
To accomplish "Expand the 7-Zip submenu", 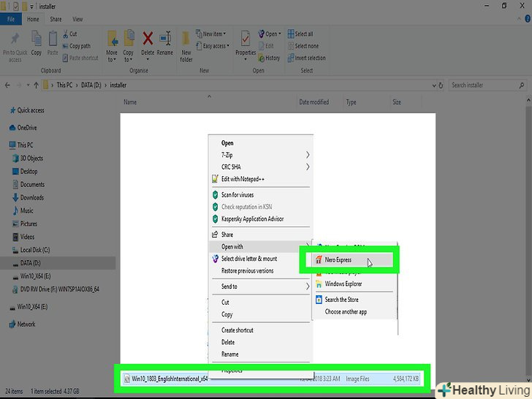I will [260, 155].
